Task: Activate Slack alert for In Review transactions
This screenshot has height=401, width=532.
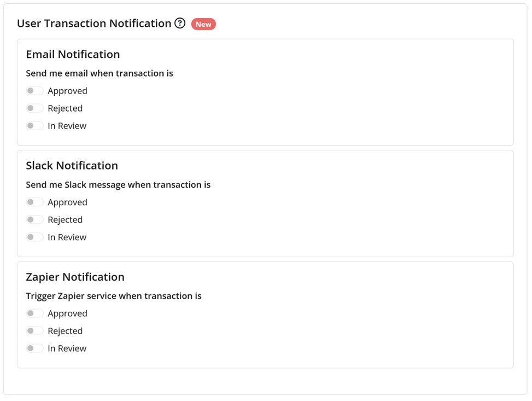Action: (34, 237)
